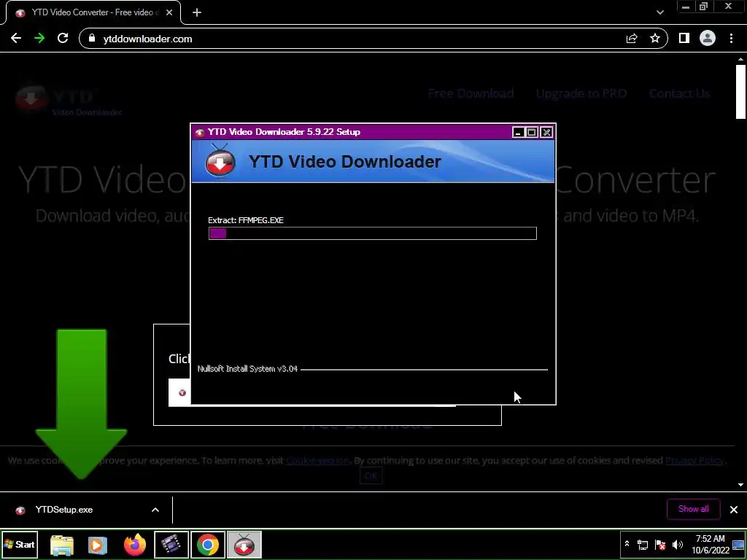Screen dimensions: 747x560
Task: Click Show all downloads button
Action: pyautogui.click(x=694, y=509)
